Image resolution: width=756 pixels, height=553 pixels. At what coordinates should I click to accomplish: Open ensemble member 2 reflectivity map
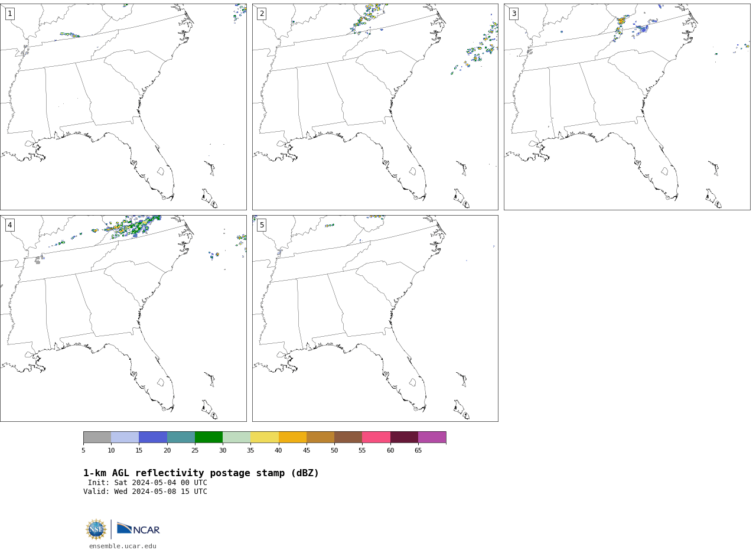[375, 107]
